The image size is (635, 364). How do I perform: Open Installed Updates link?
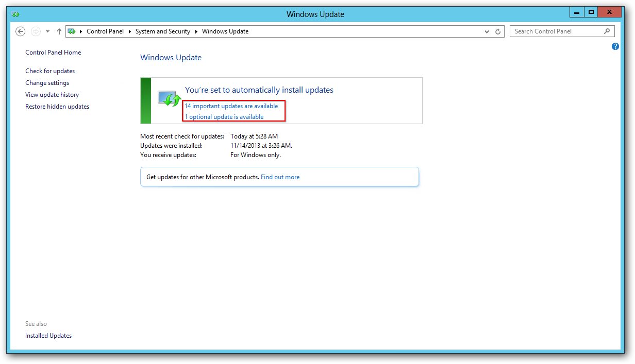(x=48, y=336)
